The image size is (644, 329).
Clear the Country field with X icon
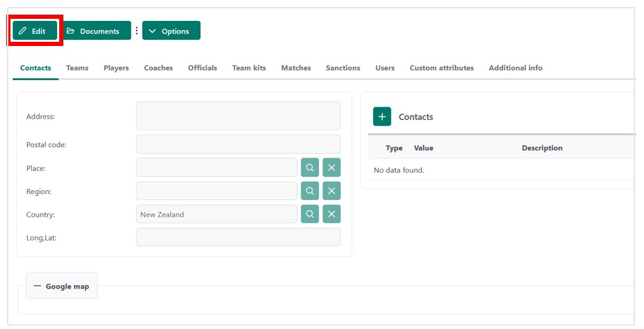click(x=331, y=214)
